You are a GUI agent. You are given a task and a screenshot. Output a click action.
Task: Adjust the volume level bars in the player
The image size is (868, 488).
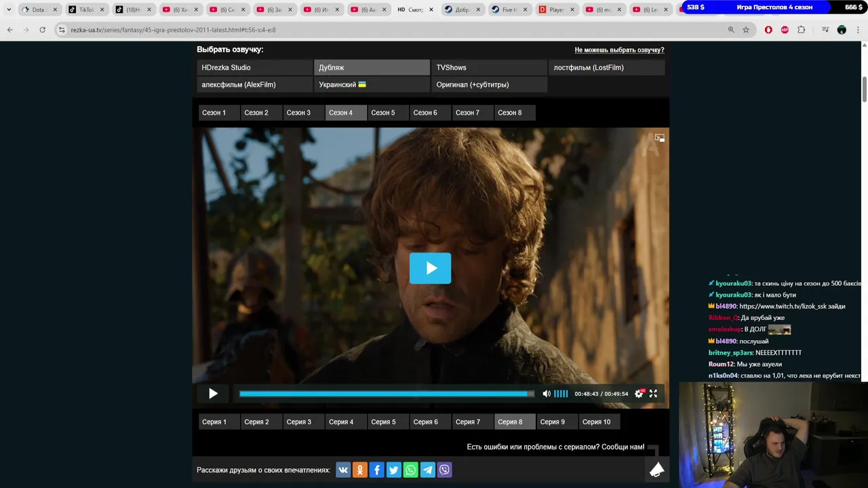561,394
